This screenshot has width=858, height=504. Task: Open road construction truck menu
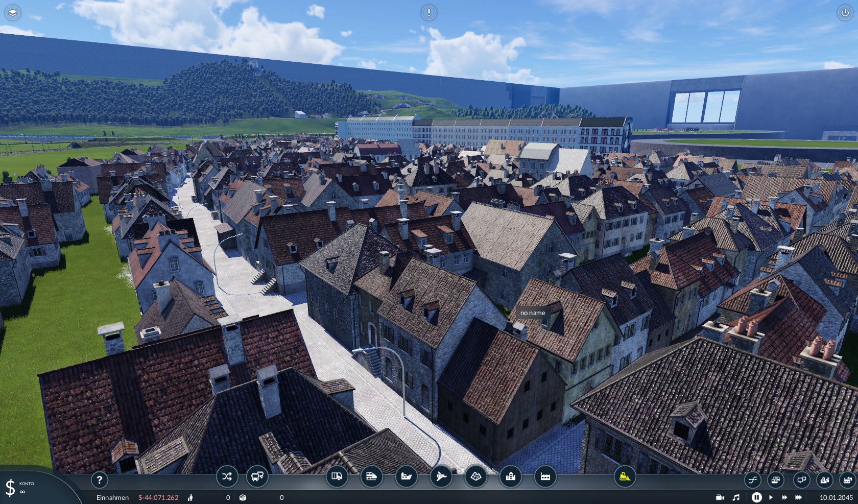pyautogui.click(x=337, y=476)
